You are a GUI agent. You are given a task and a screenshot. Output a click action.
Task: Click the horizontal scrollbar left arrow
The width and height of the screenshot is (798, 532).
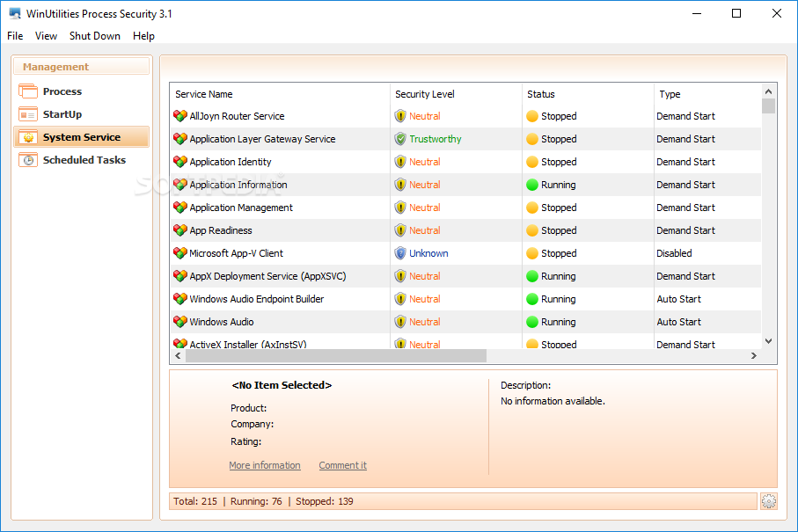(x=178, y=356)
